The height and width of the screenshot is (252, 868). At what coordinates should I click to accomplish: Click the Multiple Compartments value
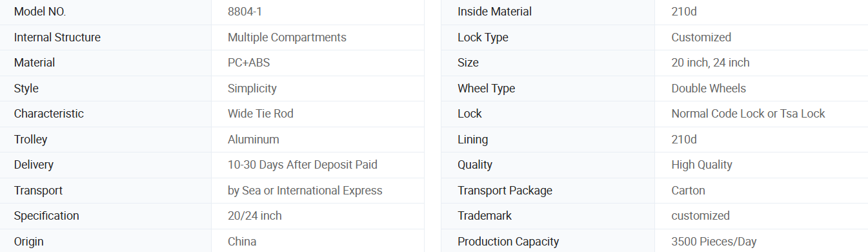point(287,37)
